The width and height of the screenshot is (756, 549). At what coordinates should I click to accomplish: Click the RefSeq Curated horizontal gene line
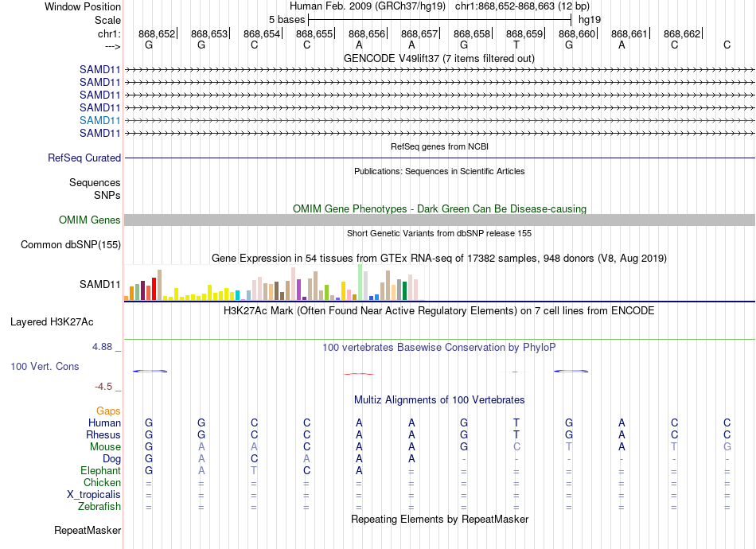point(439,158)
